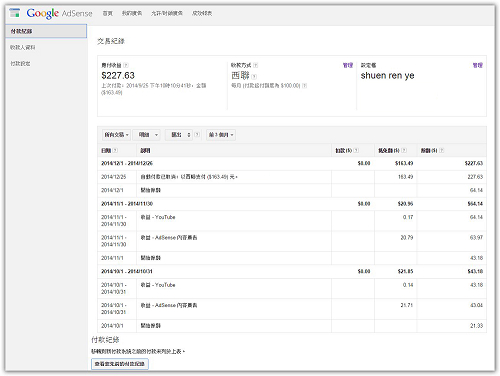
Task: Click the help icon right of the export dropdown
Action: click(x=197, y=135)
